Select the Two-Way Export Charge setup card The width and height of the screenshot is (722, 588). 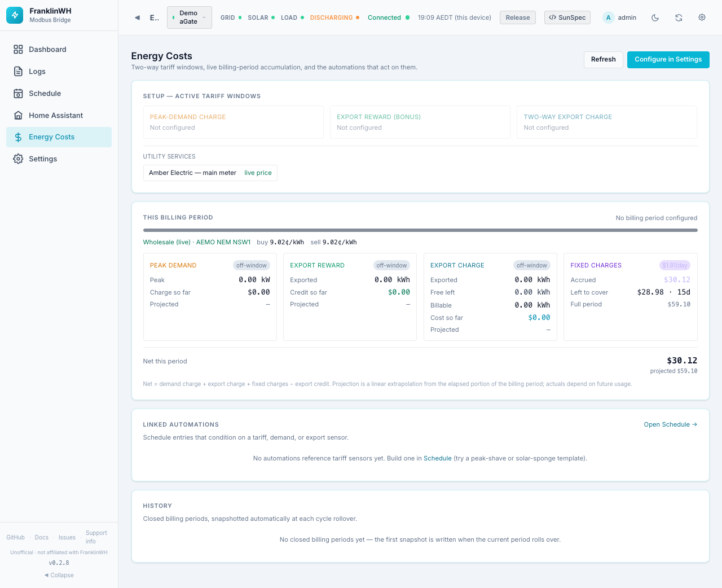point(607,122)
